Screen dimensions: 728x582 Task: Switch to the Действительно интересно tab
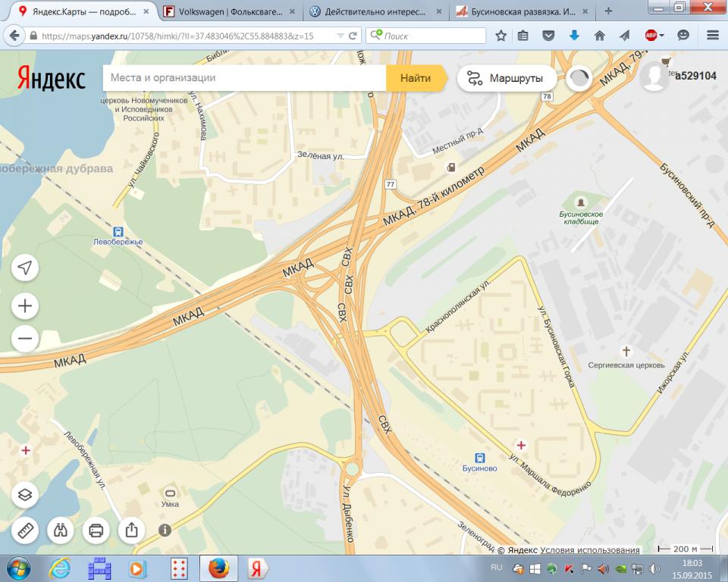[375, 11]
